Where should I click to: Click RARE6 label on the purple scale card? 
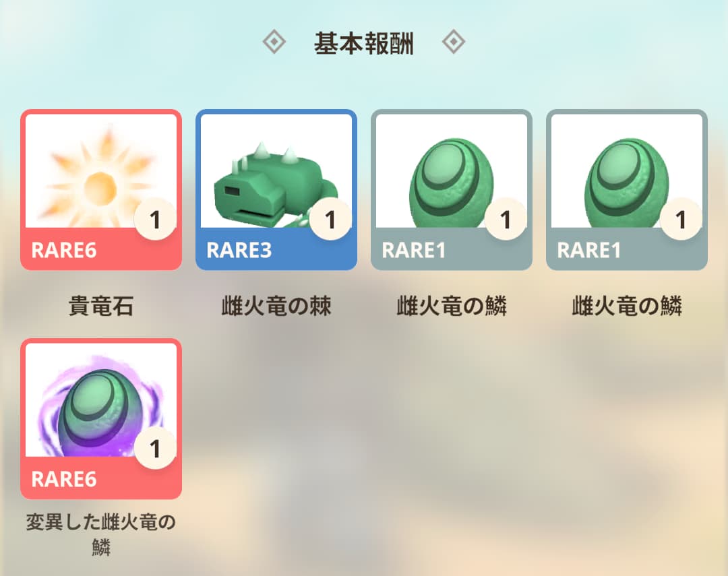pos(64,479)
